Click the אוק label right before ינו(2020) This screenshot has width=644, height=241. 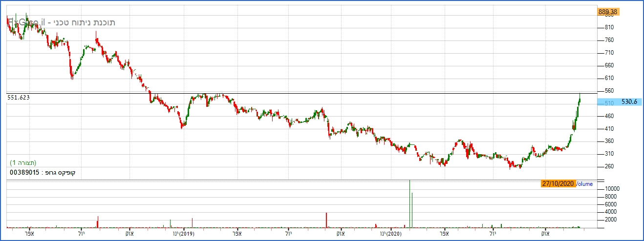[x=341, y=234]
